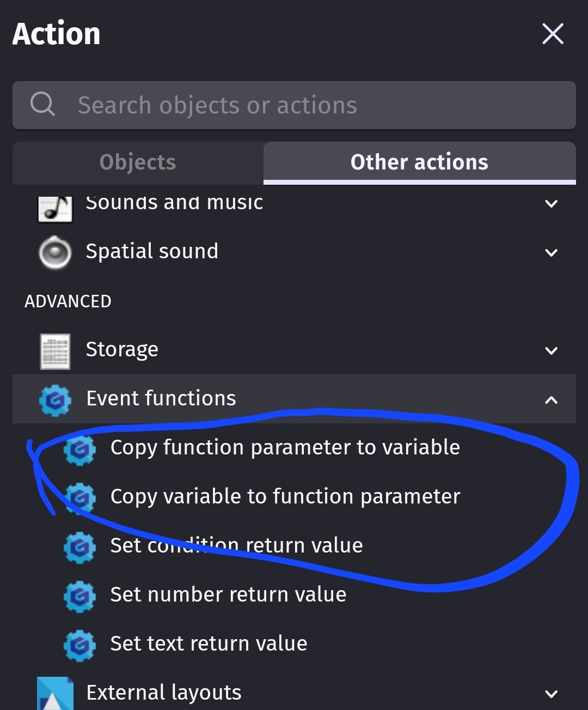
Task: Click the External layouts icon
Action: click(x=55, y=693)
